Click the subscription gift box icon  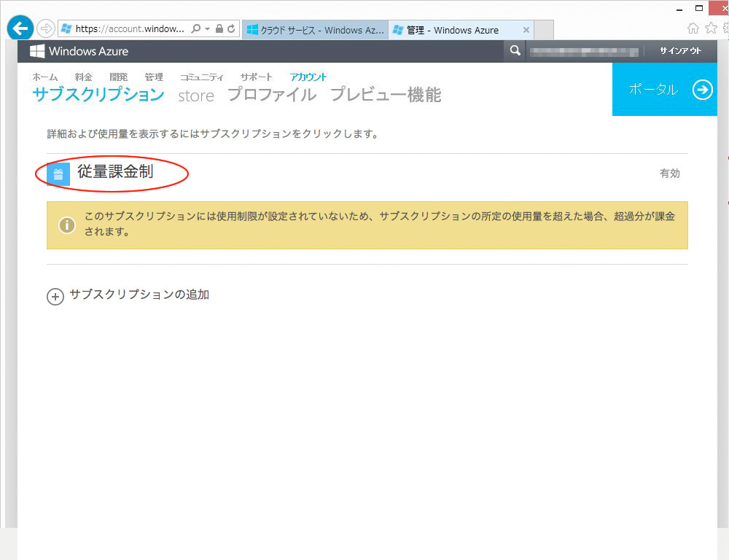click(x=58, y=174)
